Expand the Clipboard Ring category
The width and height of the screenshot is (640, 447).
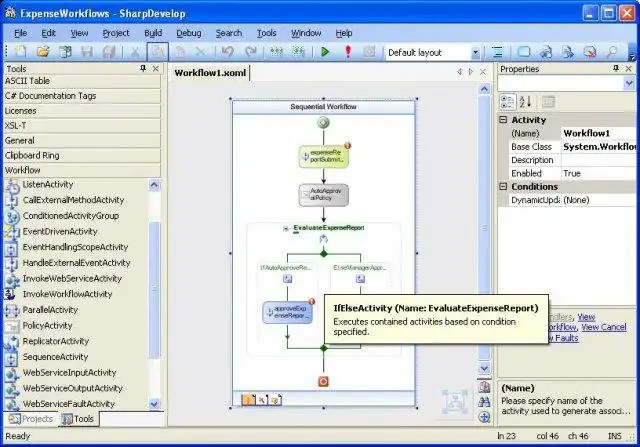(x=82, y=156)
